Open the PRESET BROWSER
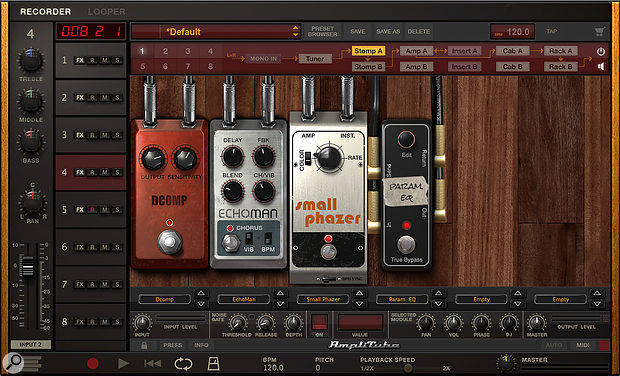 [323, 31]
